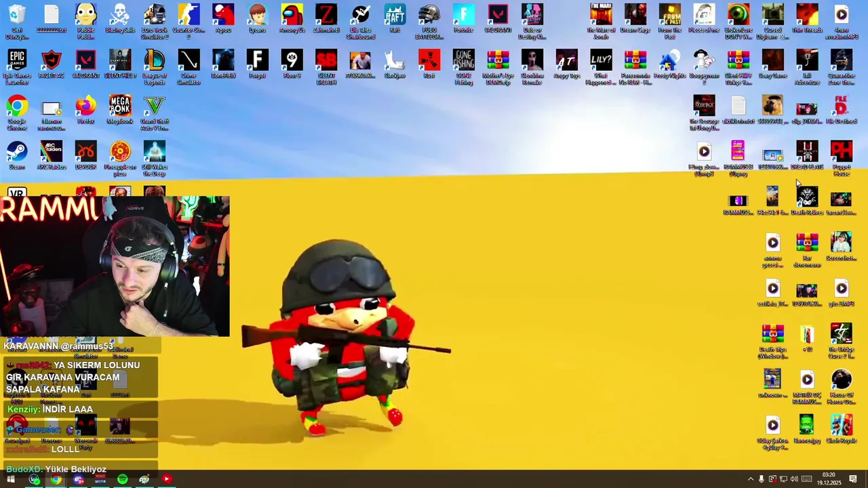This screenshot has height=488, width=868.
Task: Launch Fortnite desktop shortcut
Action: coord(463,18)
